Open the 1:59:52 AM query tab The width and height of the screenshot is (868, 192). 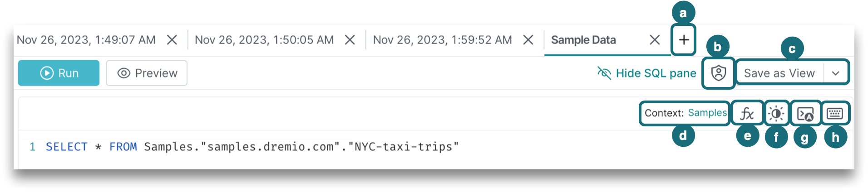tap(442, 40)
